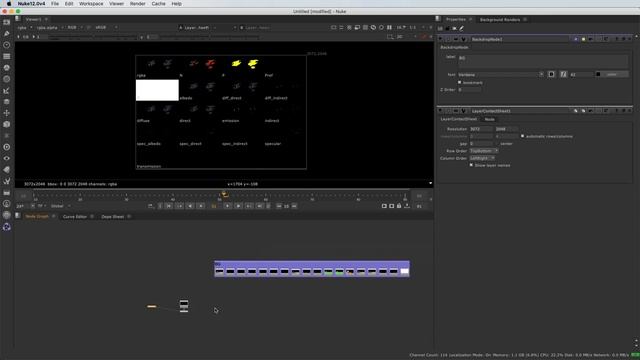Screen dimensions: 640x360
Task: Open the rgba.alpha channel dropdown
Action: (x=50, y=28)
